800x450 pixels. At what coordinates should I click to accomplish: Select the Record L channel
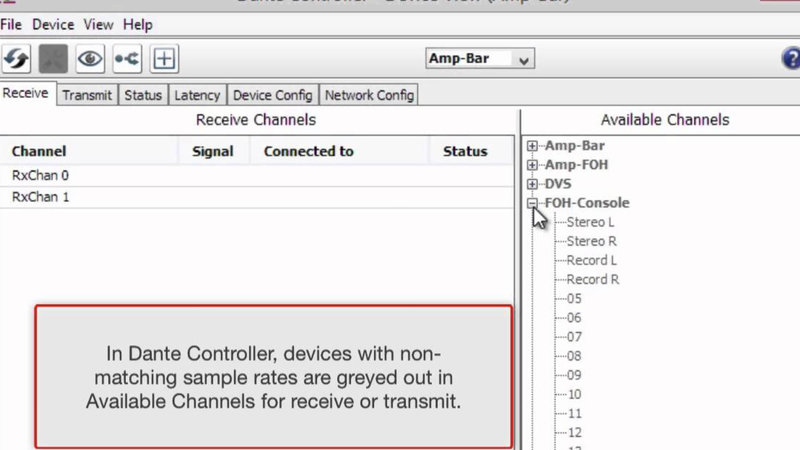coord(592,261)
